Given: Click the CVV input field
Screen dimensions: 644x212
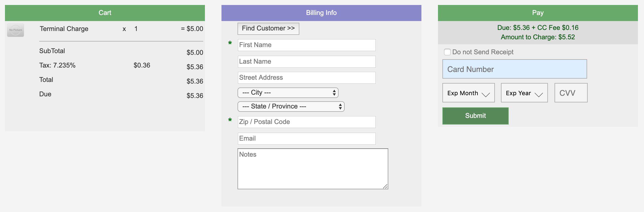Looking at the screenshot, I should tap(571, 93).
